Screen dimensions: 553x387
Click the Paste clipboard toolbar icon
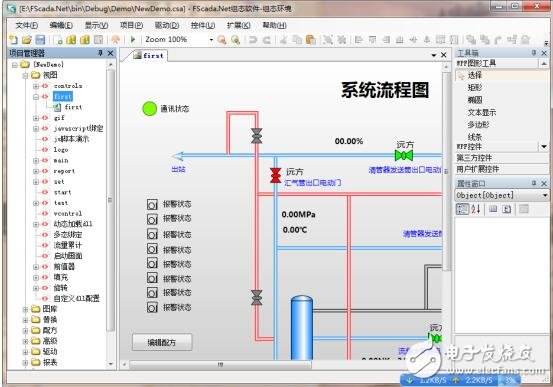(x=311, y=40)
